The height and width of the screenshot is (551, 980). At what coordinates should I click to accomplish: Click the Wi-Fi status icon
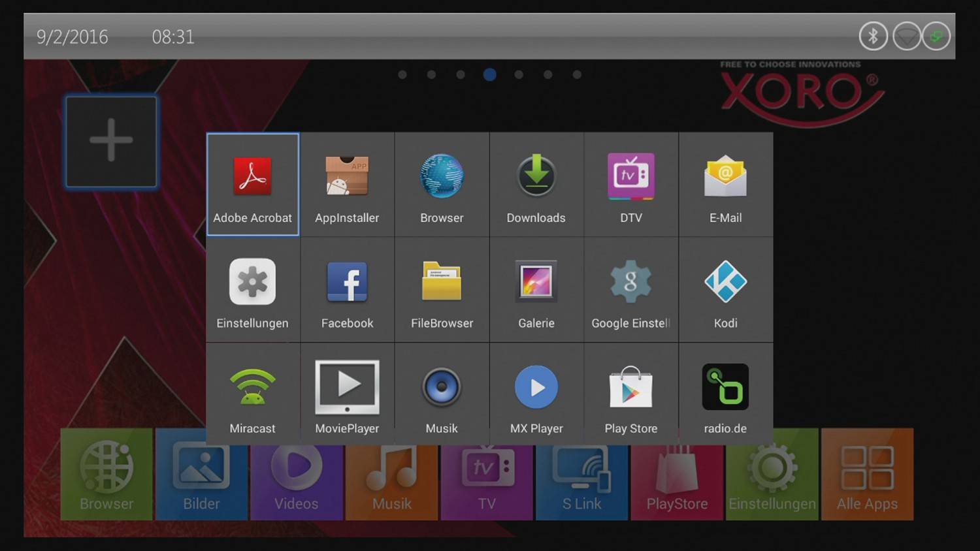(906, 36)
